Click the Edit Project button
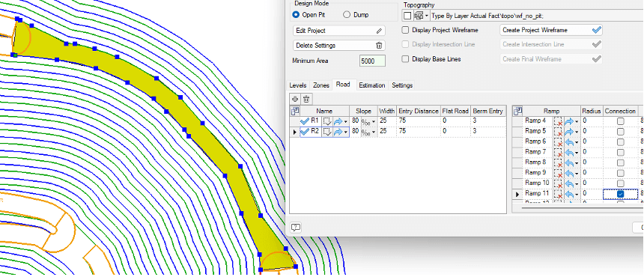This screenshot has width=644, height=277. pyautogui.click(x=339, y=31)
